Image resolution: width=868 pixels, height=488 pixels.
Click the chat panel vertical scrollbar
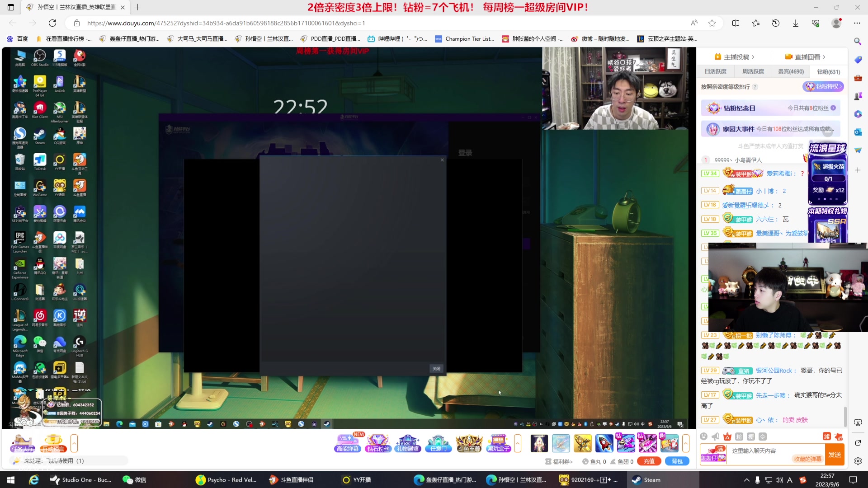pos(845,416)
